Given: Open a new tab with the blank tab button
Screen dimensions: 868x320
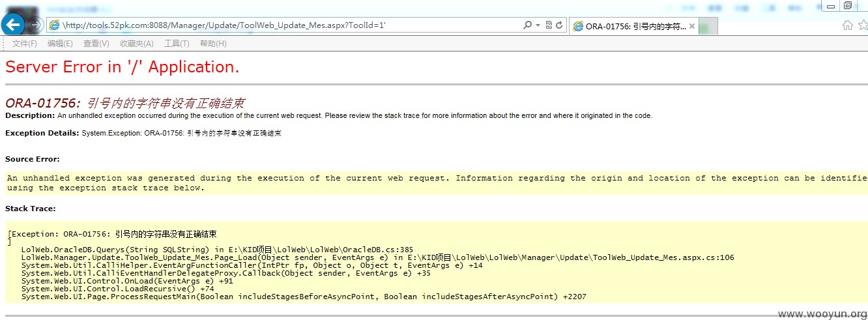Looking at the screenshot, I should [708, 27].
